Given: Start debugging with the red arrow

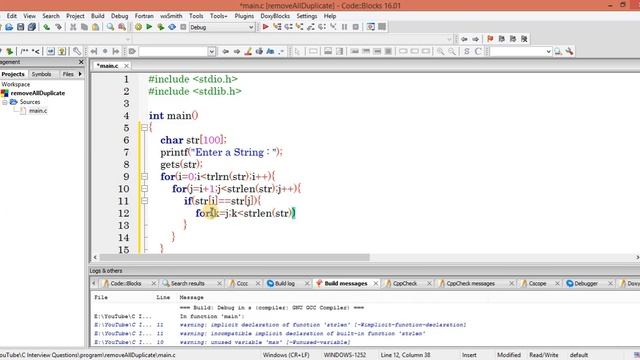Looking at the screenshot, I should point(265,27).
